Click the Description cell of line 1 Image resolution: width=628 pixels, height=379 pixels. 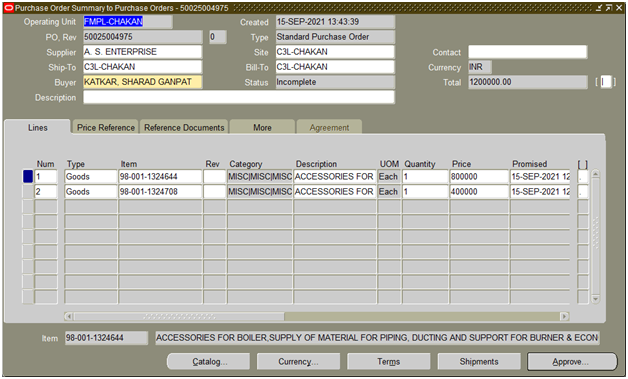coord(335,176)
